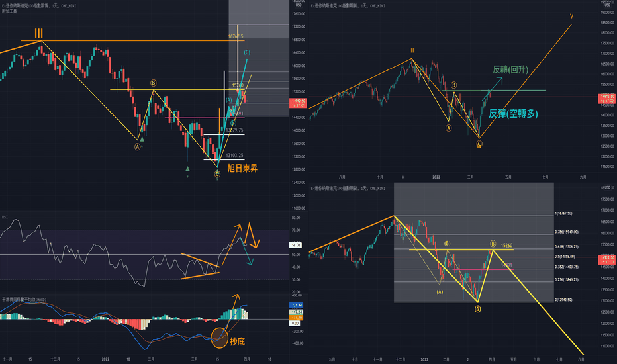Open USD currency selector in bottom-right chart
The height and width of the screenshot is (364, 617).
[607, 188]
